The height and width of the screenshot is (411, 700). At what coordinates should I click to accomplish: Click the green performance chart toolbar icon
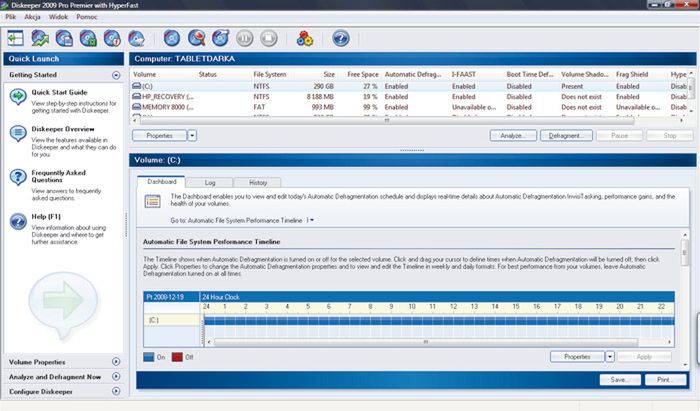click(x=39, y=38)
